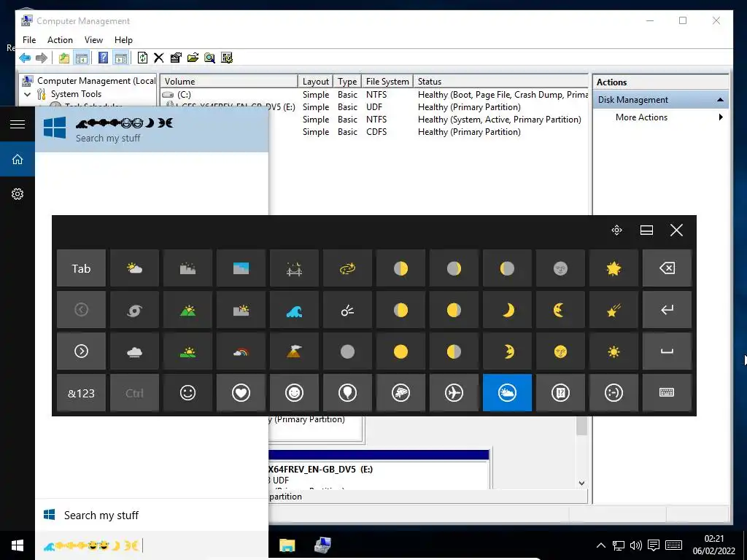This screenshot has width=747, height=560.
Task: Switch to heart emoji category
Action: tap(241, 393)
